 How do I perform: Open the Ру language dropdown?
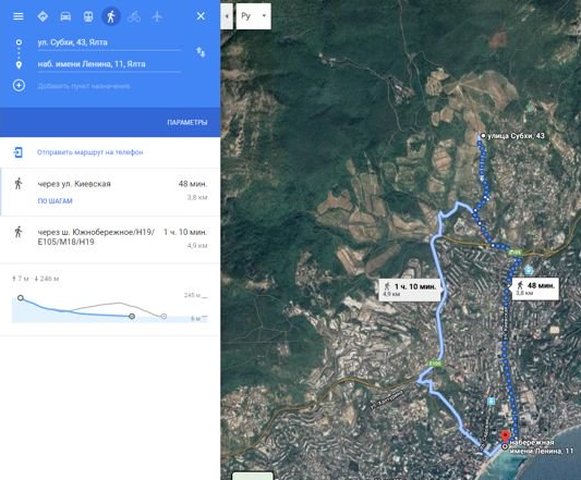pyautogui.click(x=253, y=16)
